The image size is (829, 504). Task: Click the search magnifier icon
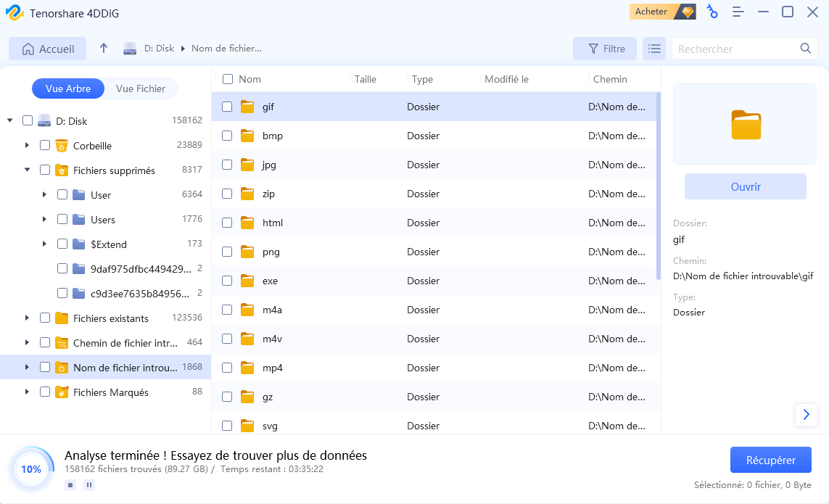click(x=805, y=49)
